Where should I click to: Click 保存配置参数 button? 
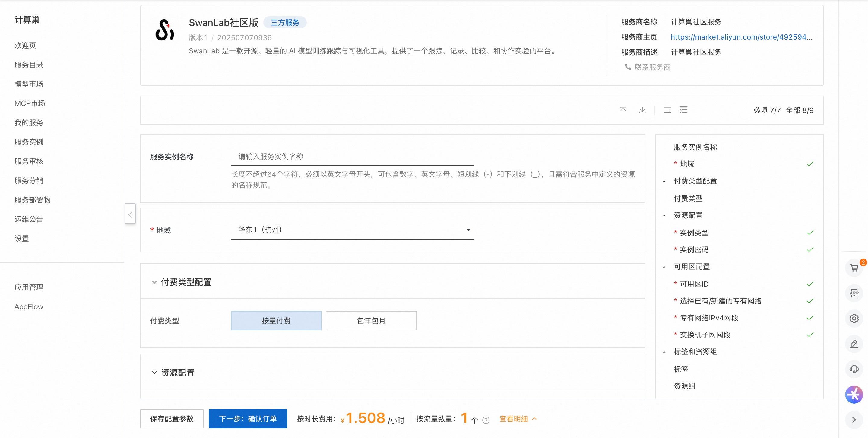pos(172,419)
